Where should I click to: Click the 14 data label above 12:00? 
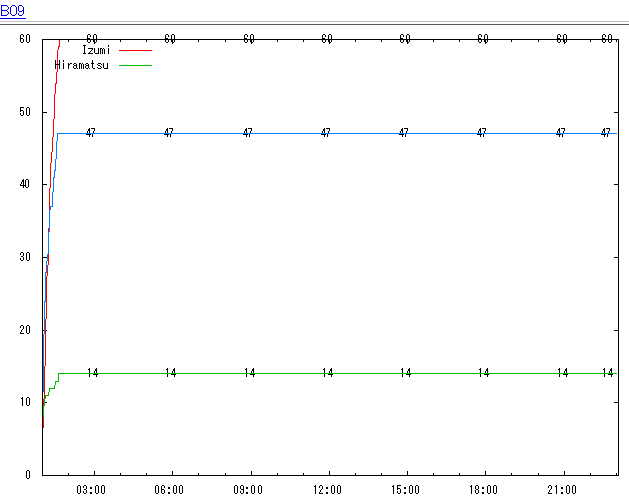(x=327, y=373)
